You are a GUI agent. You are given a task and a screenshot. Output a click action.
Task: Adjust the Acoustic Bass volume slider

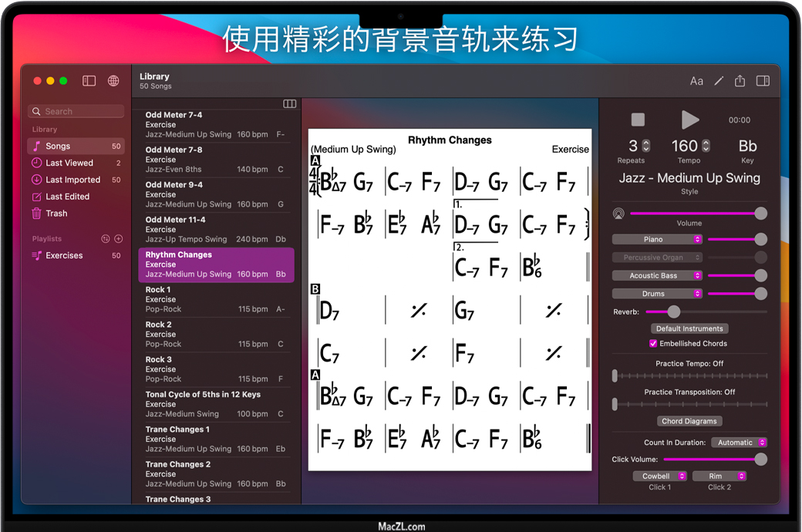click(x=737, y=276)
